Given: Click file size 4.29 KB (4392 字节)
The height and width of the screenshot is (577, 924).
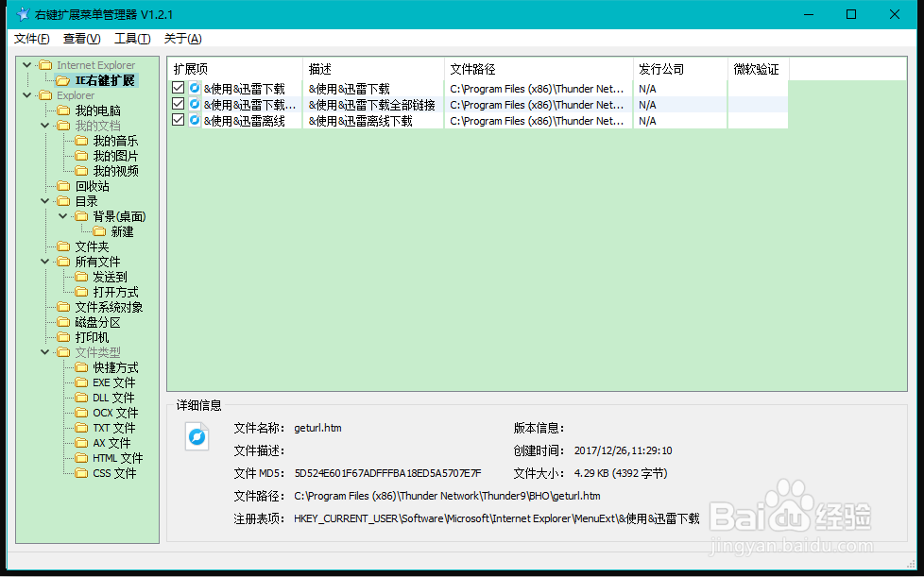Looking at the screenshot, I should [621, 473].
